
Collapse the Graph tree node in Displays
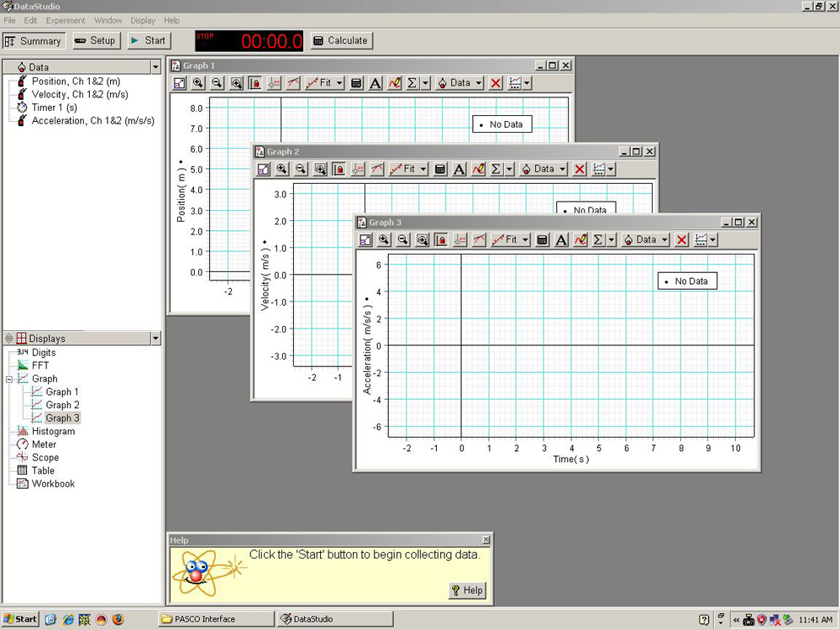pyautogui.click(x=9, y=380)
